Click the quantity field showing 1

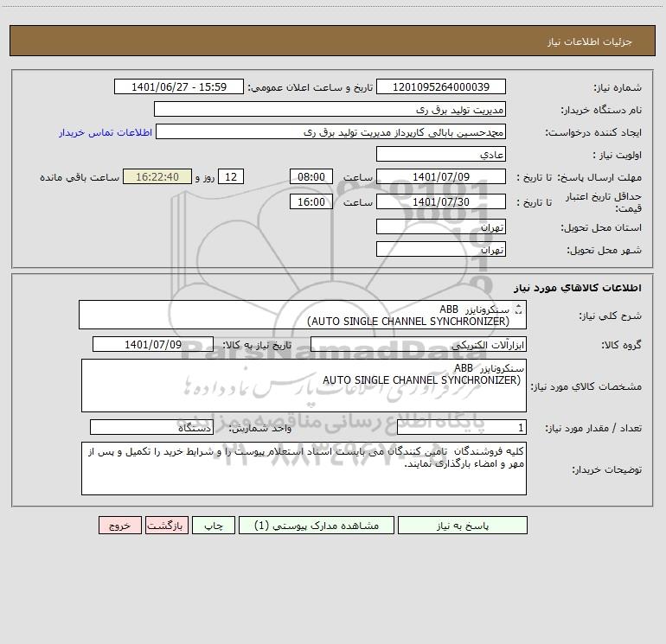(x=462, y=427)
